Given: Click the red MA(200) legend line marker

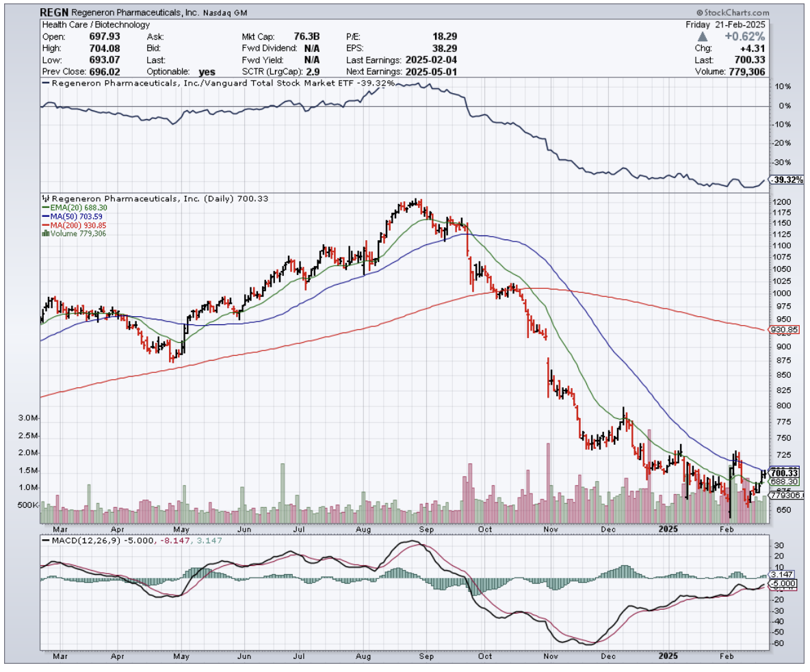Looking at the screenshot, I should (44, 224).
